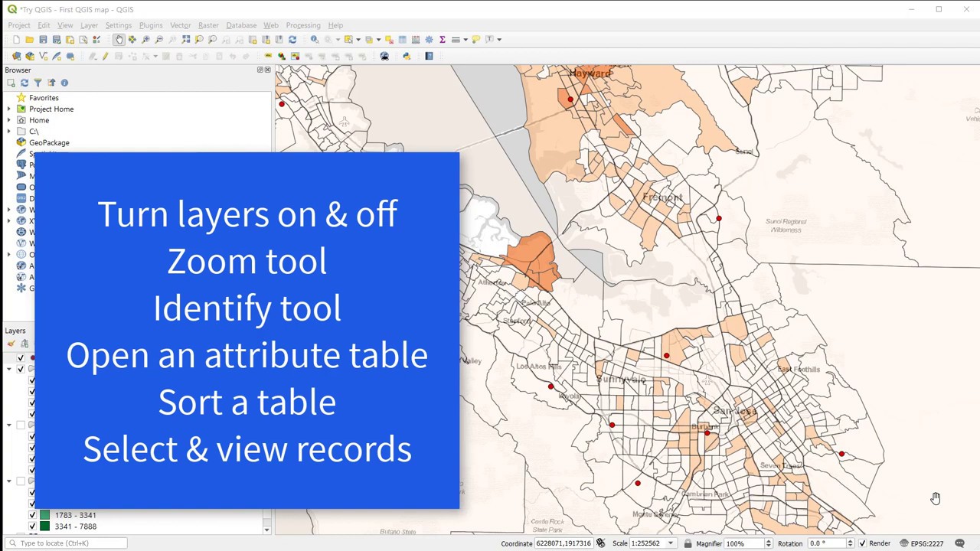The image size is (980, 551).
Task: Select the Pan Map hand tool
Action: tap(119, 39)
